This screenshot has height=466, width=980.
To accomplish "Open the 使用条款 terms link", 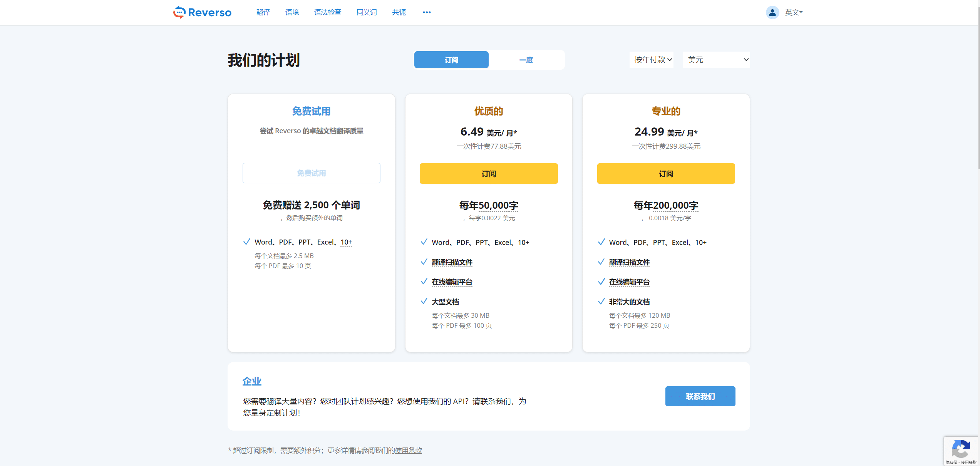I will click(408, 450).
